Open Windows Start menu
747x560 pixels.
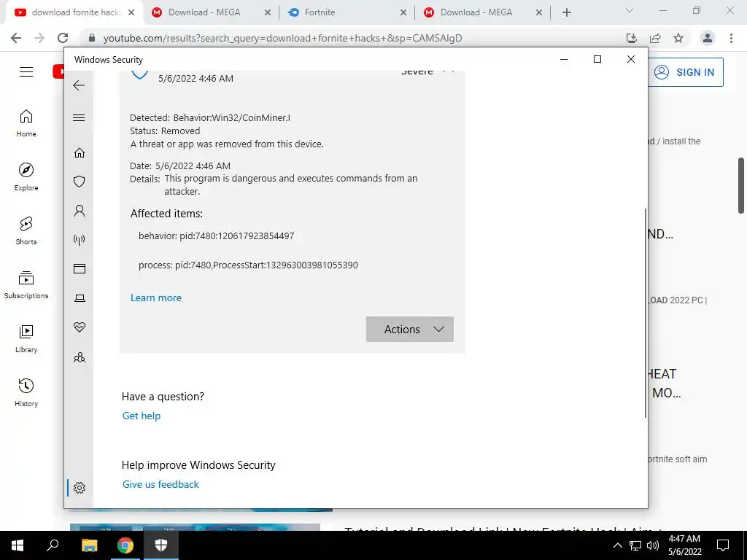18,545
